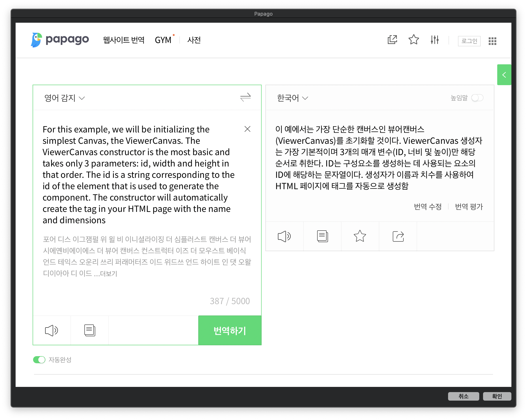
Task: Open target language dropdown 한국어
Action: pos(292,98)
